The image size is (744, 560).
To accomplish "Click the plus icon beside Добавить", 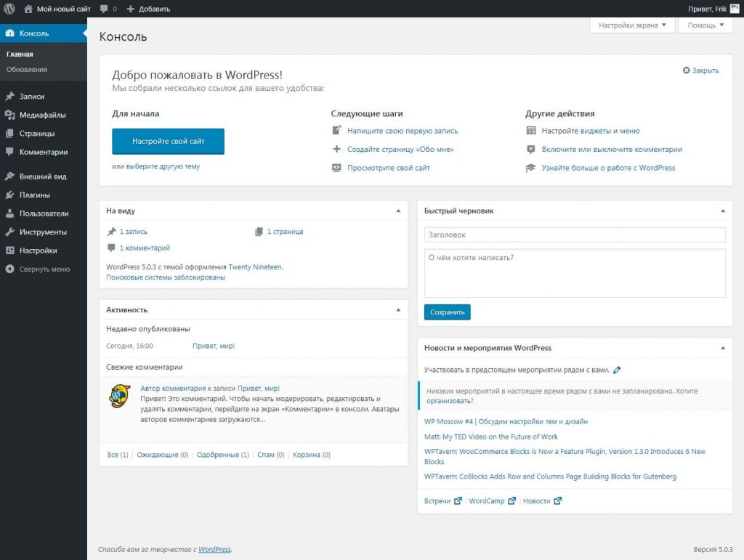I will [131, 9].
